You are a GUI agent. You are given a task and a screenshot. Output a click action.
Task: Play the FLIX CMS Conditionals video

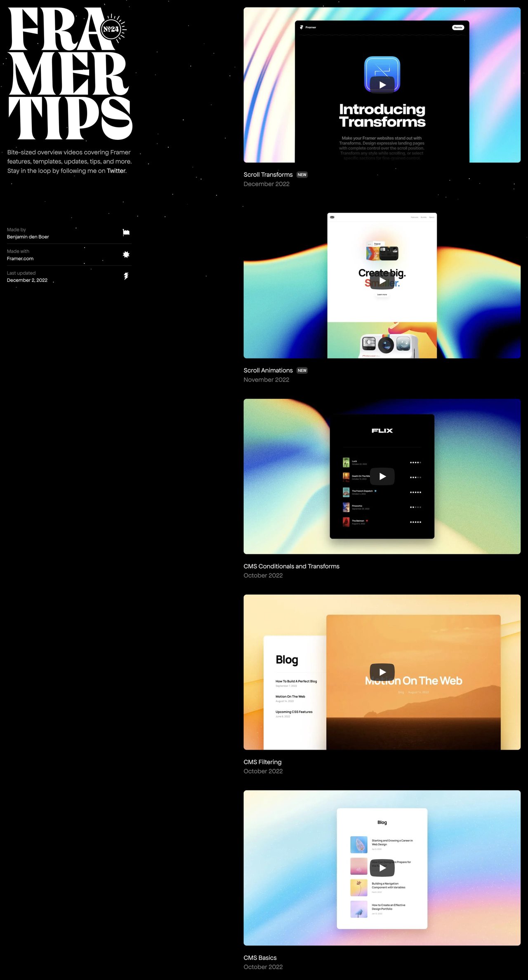[382, 476]
